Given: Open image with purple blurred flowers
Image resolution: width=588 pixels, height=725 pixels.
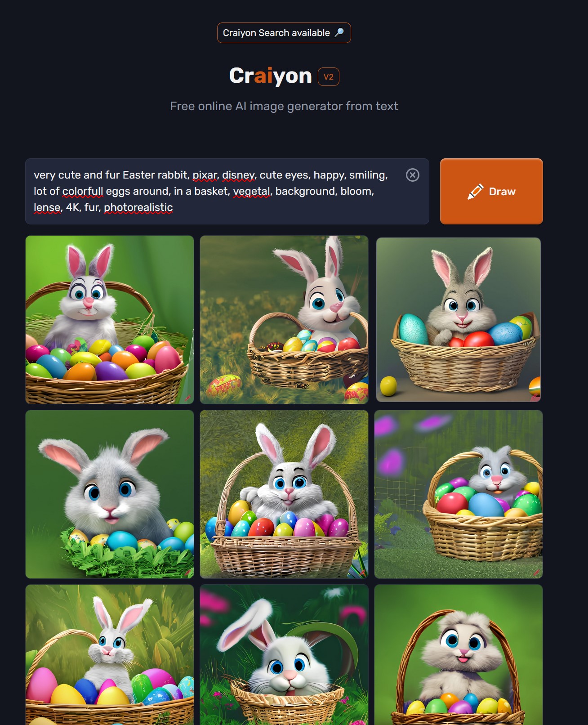Looking at the screenshot, I should [459, 494].
